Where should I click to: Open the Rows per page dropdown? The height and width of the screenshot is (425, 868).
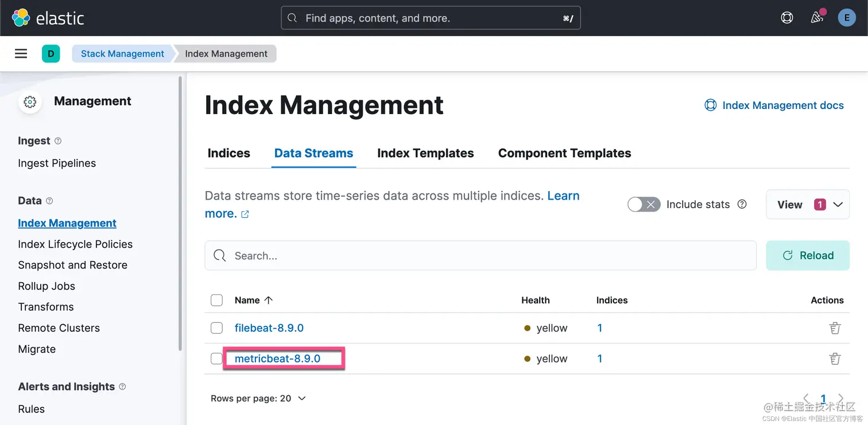coord(258,398)
